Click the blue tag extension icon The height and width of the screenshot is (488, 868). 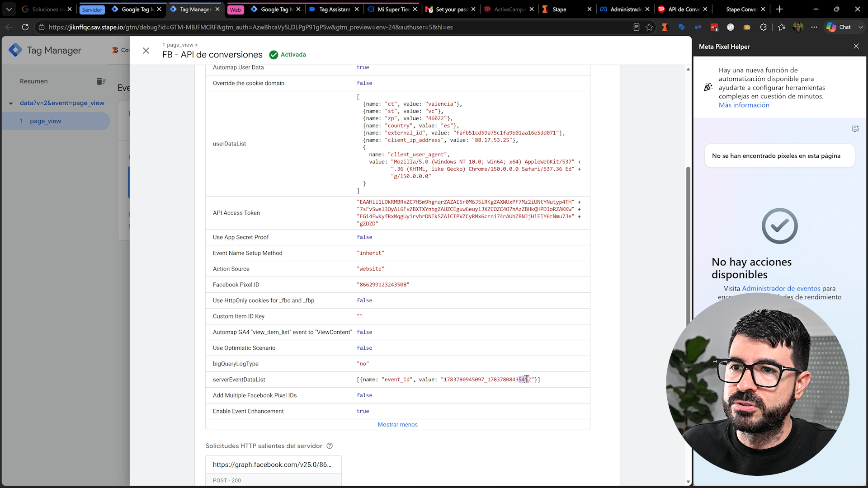click(681, 27)
